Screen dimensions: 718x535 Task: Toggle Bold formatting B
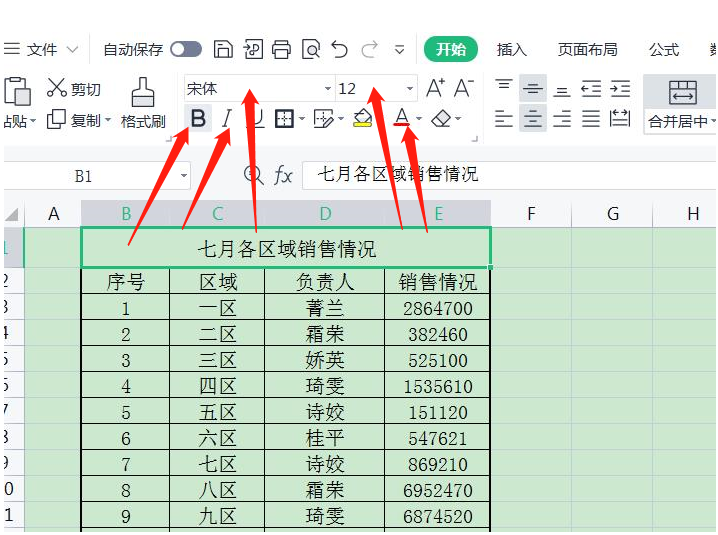tap(198, 119)
